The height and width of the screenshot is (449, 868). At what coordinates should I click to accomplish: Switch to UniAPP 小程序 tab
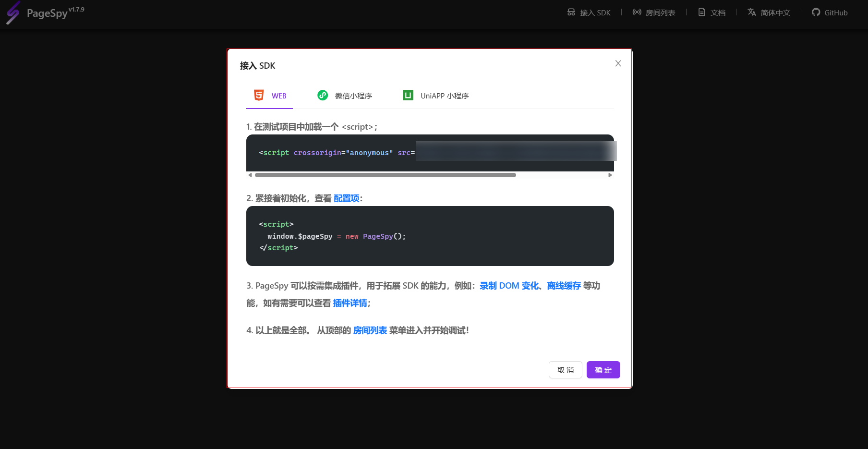coord(436,96)
